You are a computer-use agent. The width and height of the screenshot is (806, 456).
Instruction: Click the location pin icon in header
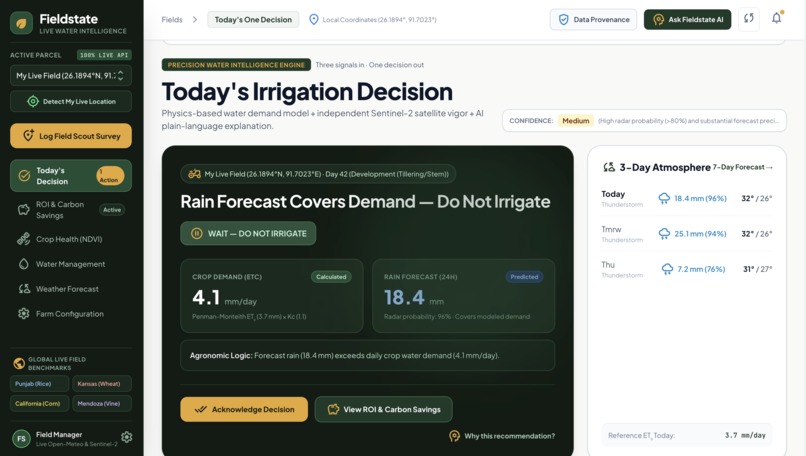pos(314,20)
